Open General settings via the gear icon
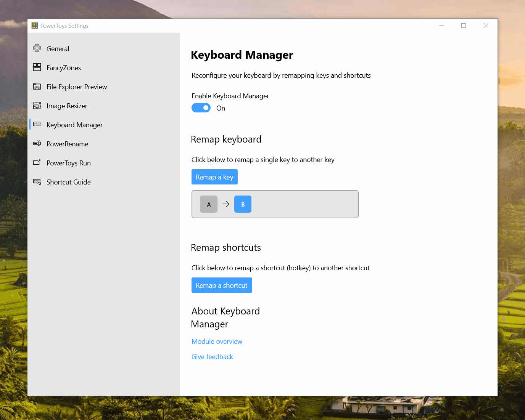 click(x=37, y=48)
